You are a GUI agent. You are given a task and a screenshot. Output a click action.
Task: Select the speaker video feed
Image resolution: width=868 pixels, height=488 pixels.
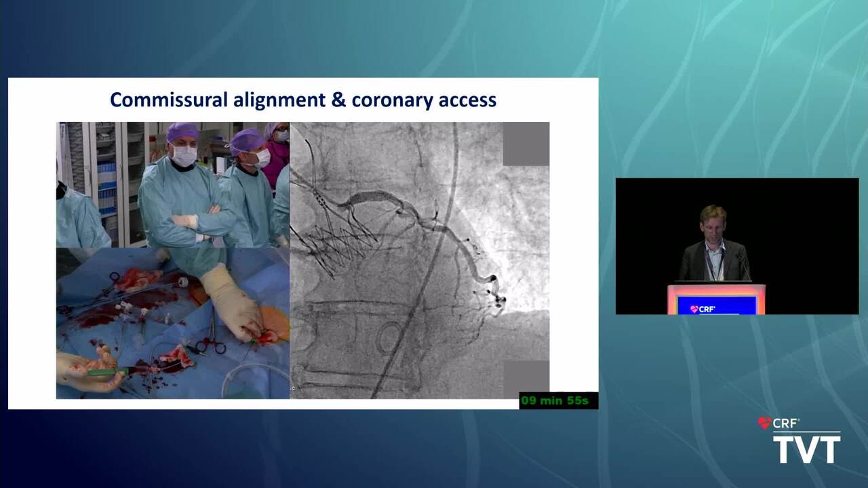(x=737, y=246)
